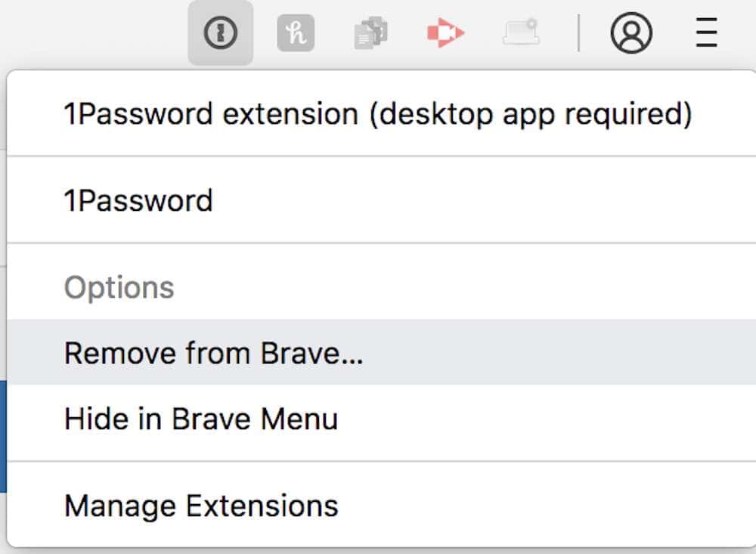
Task: Click the square "h" logo in the toolbar
Action: point(296,34)
